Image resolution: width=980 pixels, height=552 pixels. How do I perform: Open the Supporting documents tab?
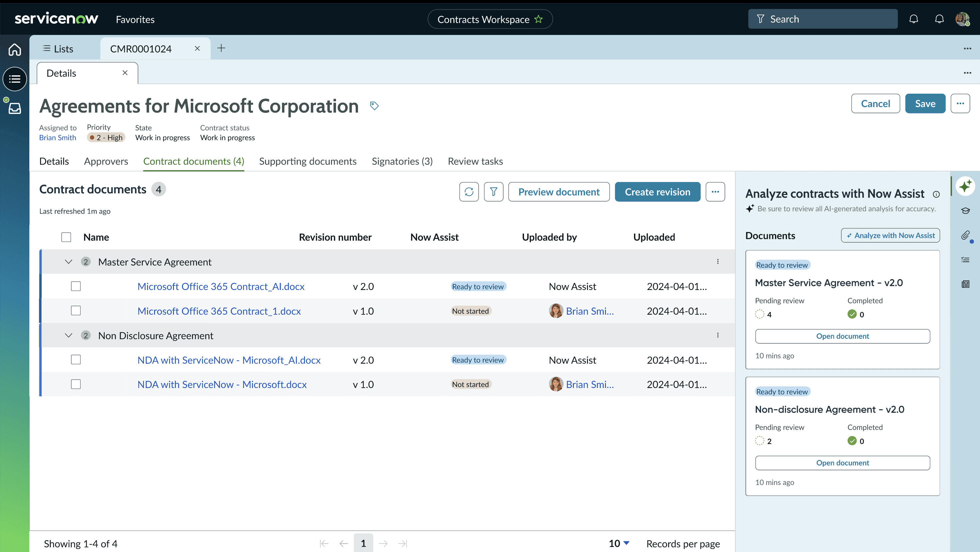click(x=307, y=161)
